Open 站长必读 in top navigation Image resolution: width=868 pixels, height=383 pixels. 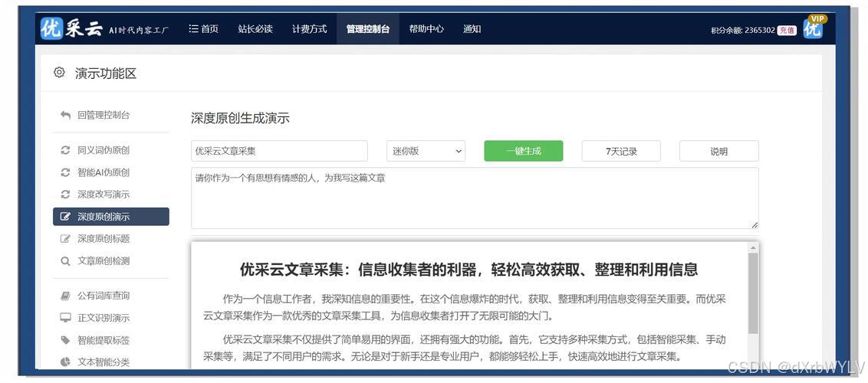coord(255,29)
